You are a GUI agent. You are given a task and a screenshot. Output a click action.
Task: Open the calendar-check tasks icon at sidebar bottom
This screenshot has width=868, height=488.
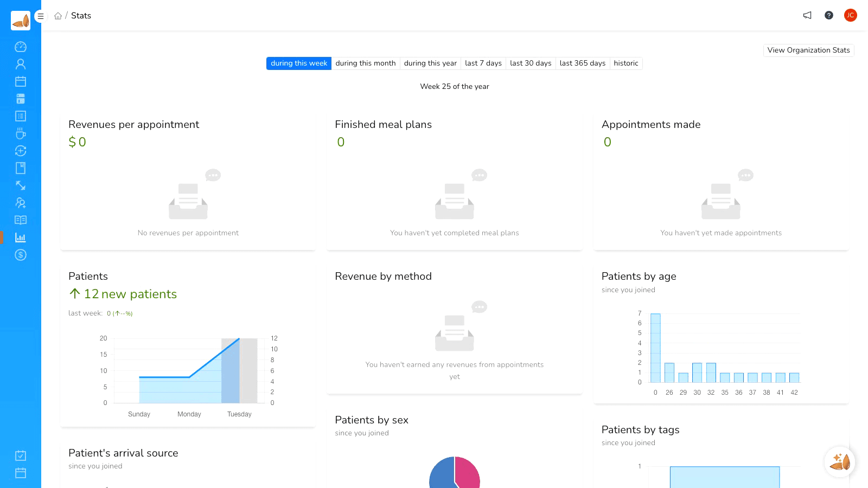(21, 455)
